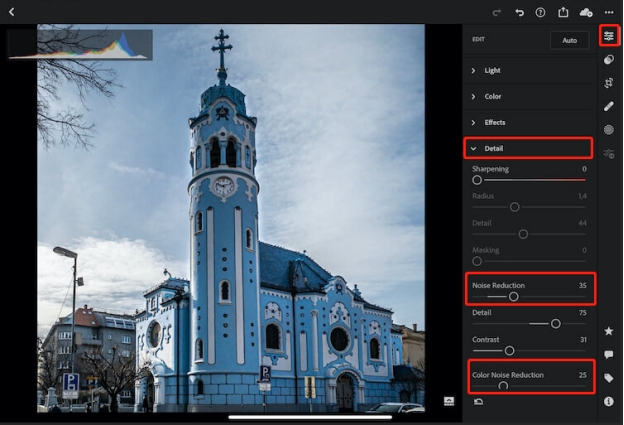Open the star rating panel
This screenshot has height=425, width=624.
(x=609, y=331)
